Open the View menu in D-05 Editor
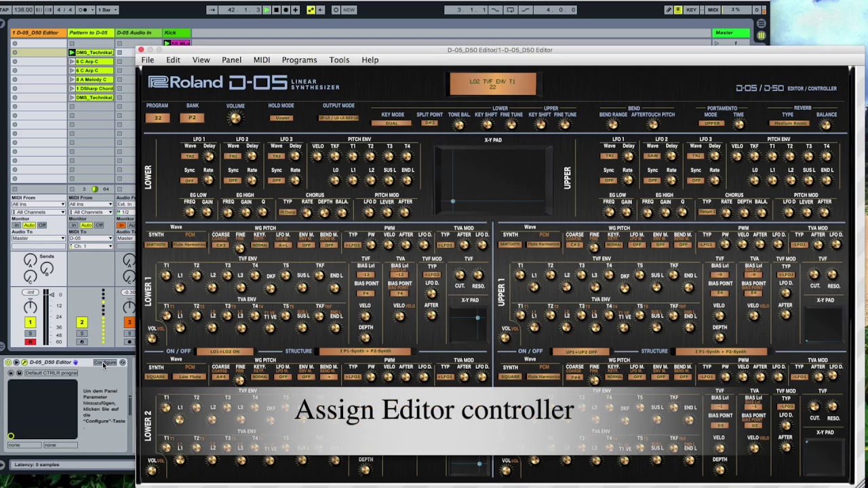This screenshot has height=488, width=868. point(201,60)
